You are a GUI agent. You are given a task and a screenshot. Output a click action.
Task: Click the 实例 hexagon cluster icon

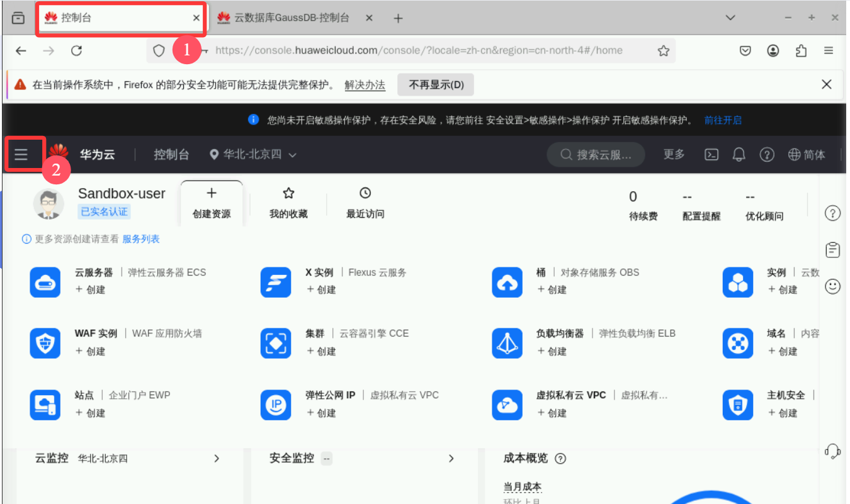737,282
